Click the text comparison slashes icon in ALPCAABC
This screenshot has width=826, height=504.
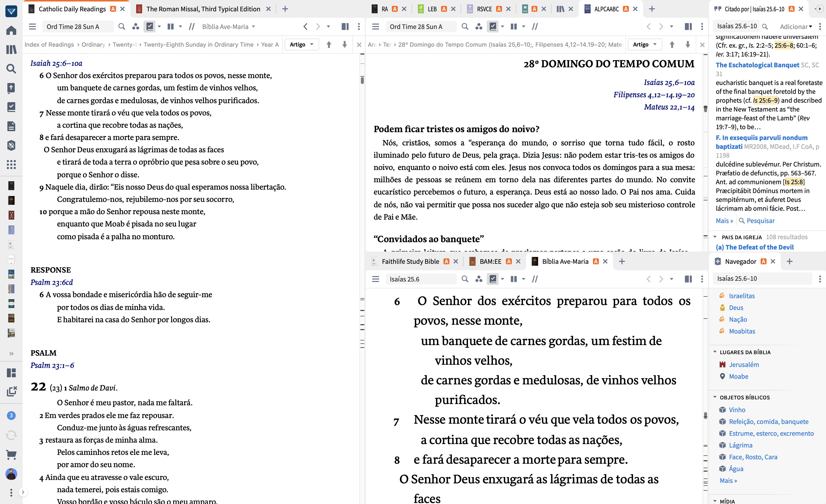pos(535,27)
